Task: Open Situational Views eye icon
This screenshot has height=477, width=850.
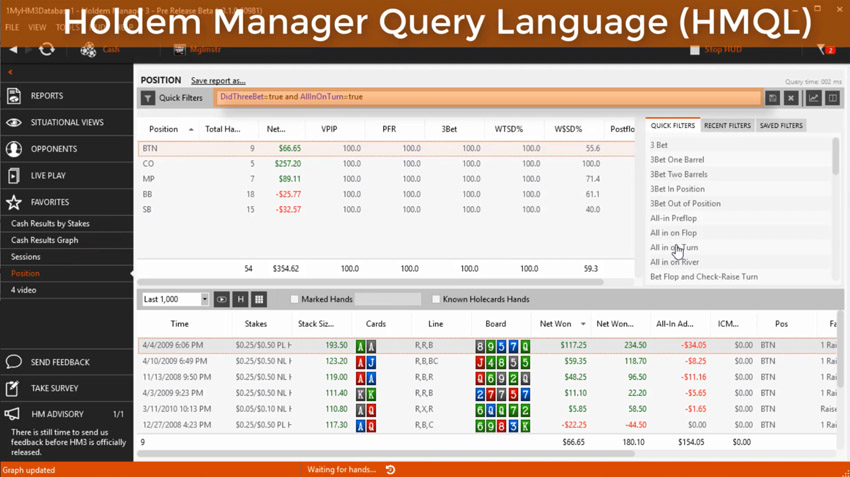Action: 14,123
